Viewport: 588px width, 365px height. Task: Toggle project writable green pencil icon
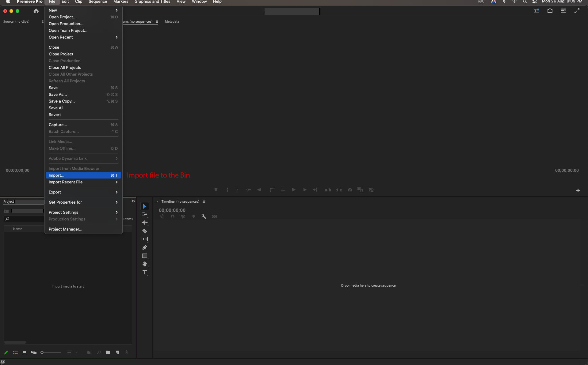6,352
